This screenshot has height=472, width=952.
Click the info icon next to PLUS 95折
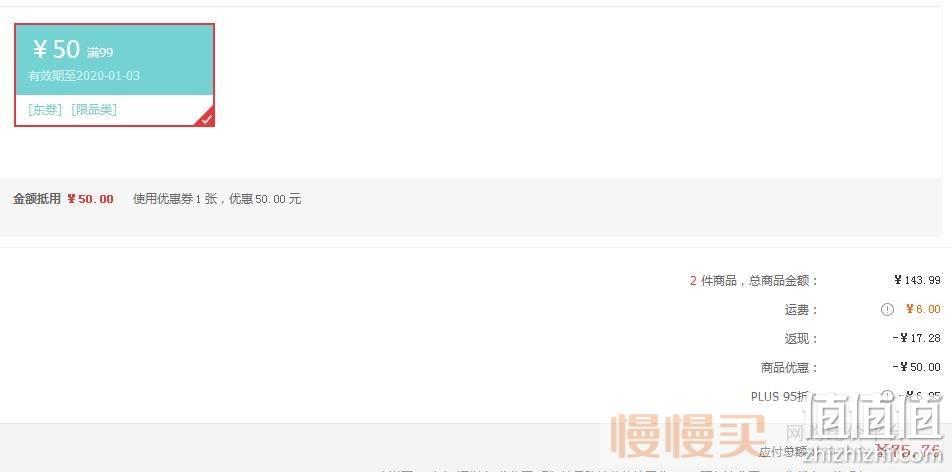pos(887,397)
